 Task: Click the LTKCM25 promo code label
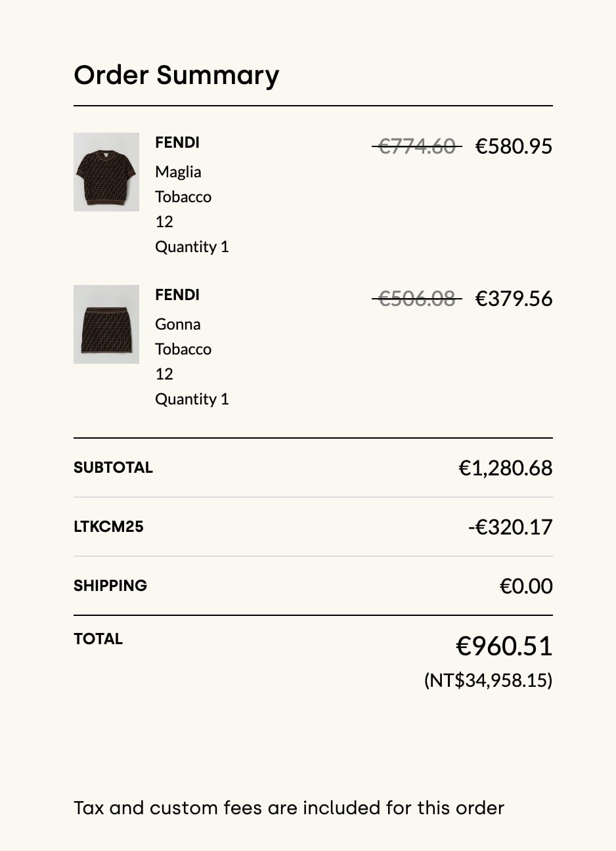coord(108,527)
